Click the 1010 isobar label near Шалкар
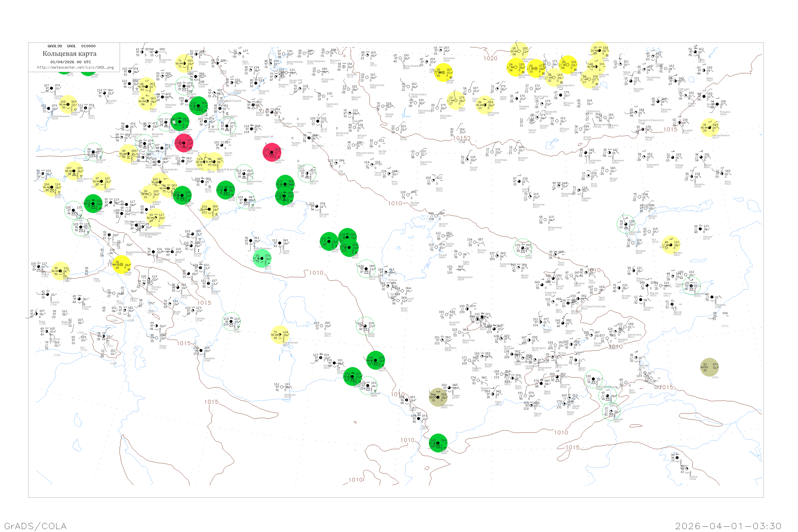Screen dimensions: 798x532 click(395, 203)
